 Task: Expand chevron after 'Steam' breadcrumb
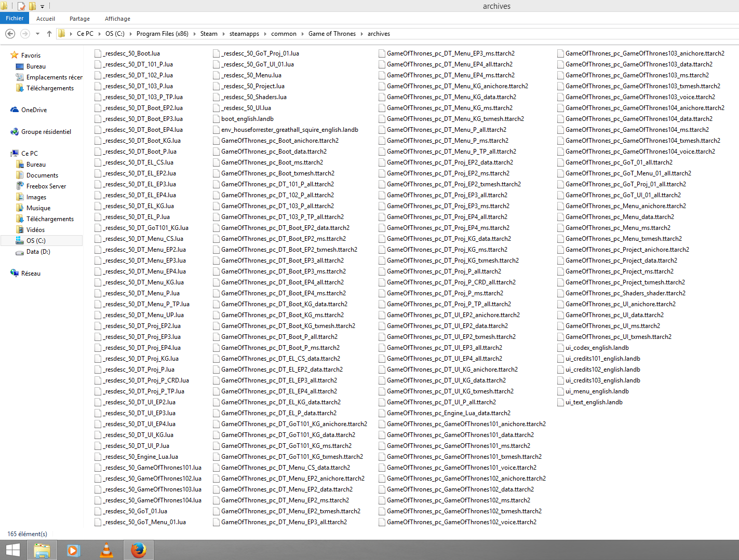(x=224, y=34)
